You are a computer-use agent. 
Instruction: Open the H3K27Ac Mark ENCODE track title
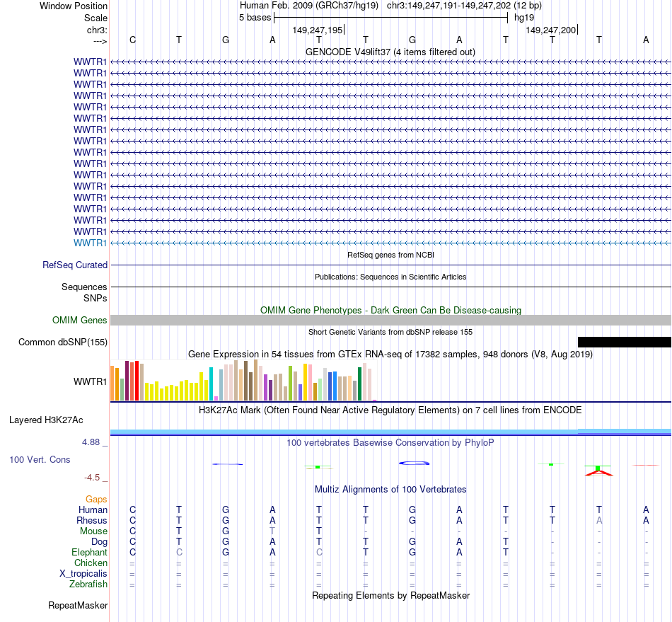tap(390, 410)
